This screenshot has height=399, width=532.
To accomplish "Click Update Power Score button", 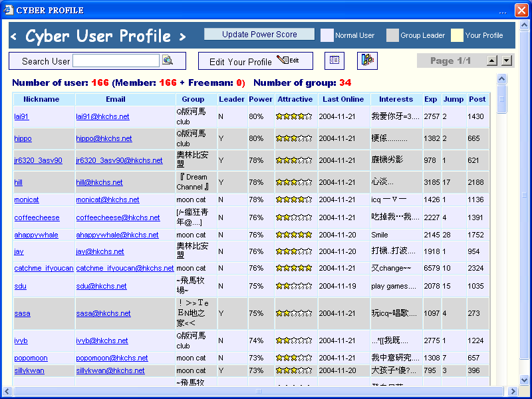I will click(259, 35).
